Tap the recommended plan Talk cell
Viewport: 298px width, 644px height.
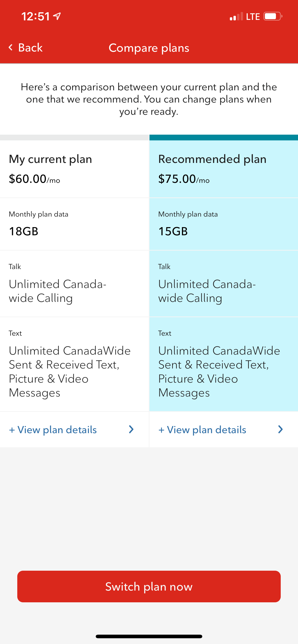click(x=223, y=284)
